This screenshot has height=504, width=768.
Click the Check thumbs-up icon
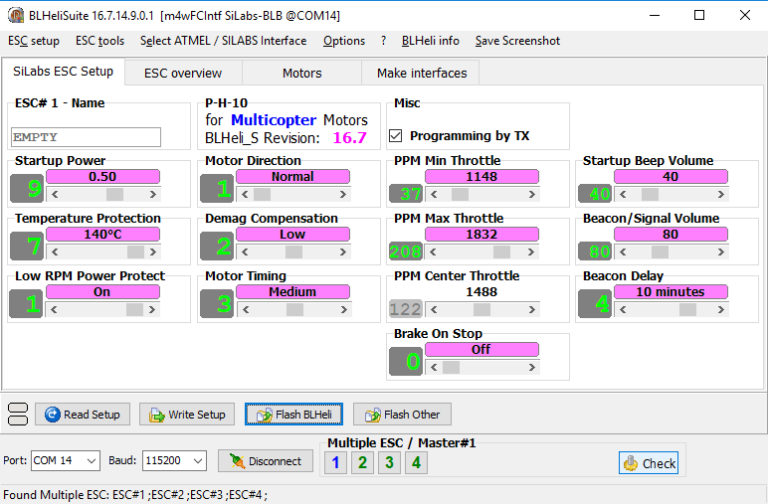(631, 463)
